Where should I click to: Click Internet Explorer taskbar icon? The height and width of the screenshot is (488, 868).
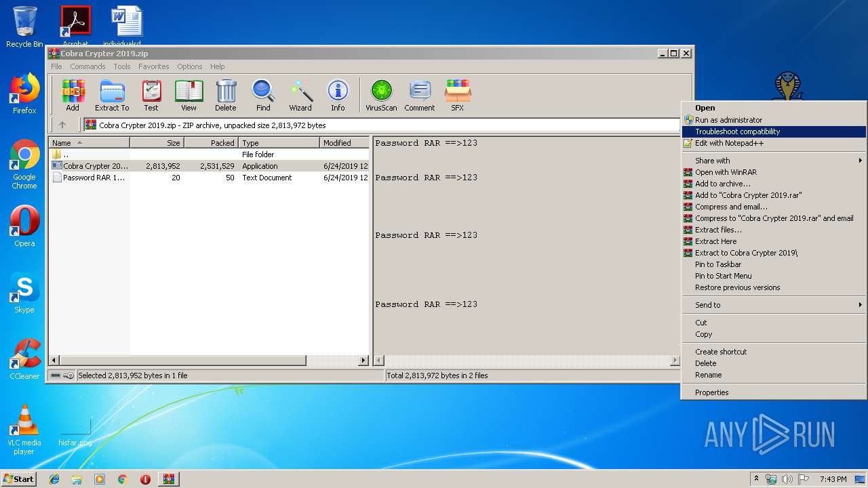pos(54,479)
